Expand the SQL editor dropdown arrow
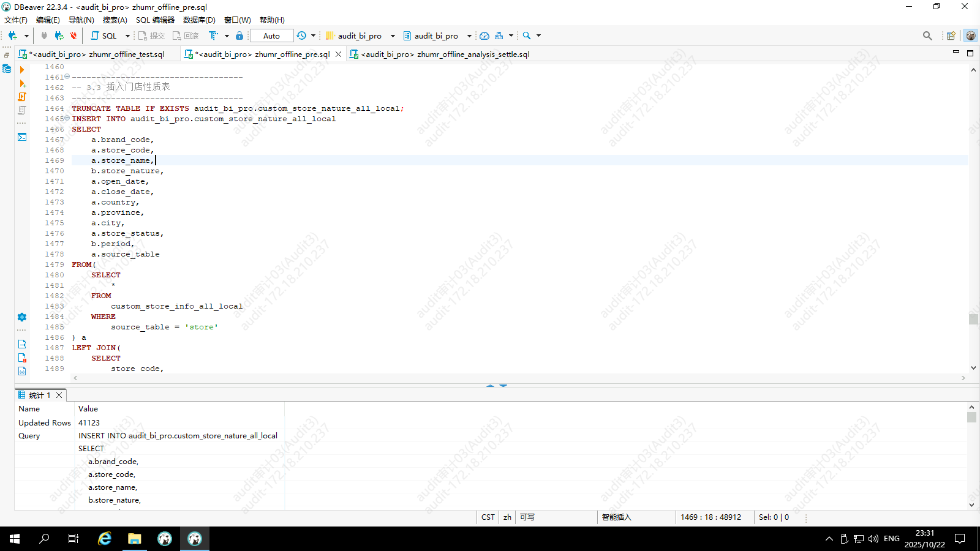This screenshot has height=551, width=980. point(127,36)
